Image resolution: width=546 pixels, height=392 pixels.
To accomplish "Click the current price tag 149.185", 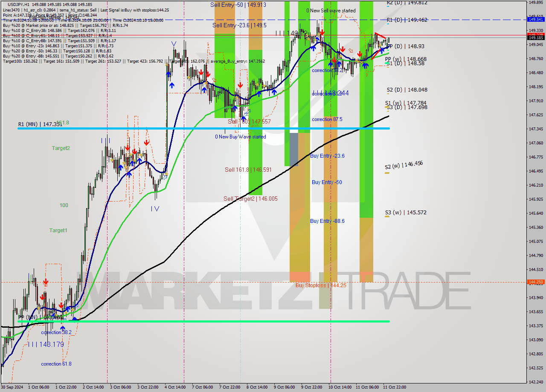I will [x=536, y=37].
